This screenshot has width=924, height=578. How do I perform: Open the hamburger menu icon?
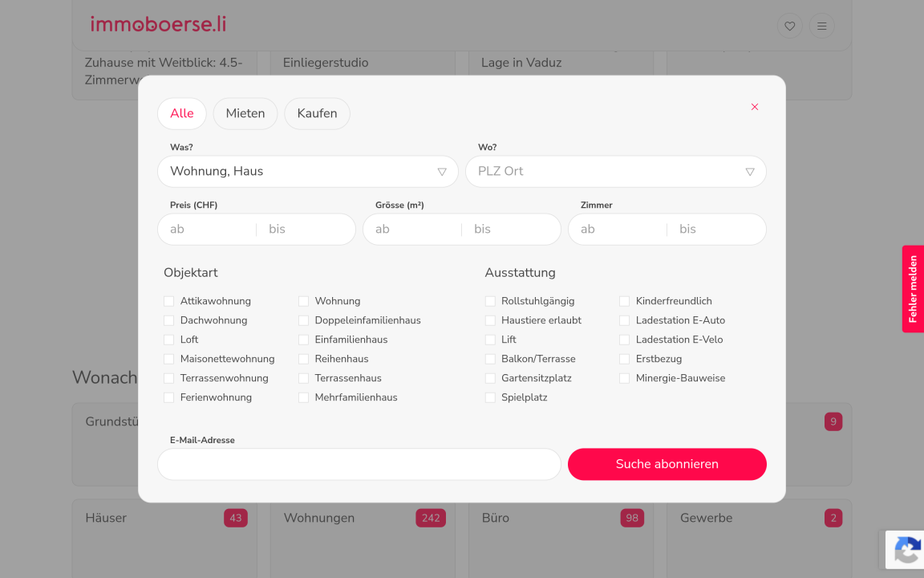pos(821,26)
